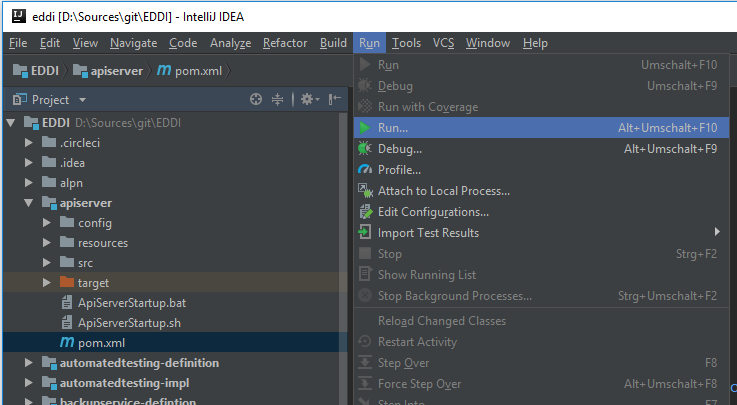
Task: Open the Refactor menu
Action: [285, 43]
